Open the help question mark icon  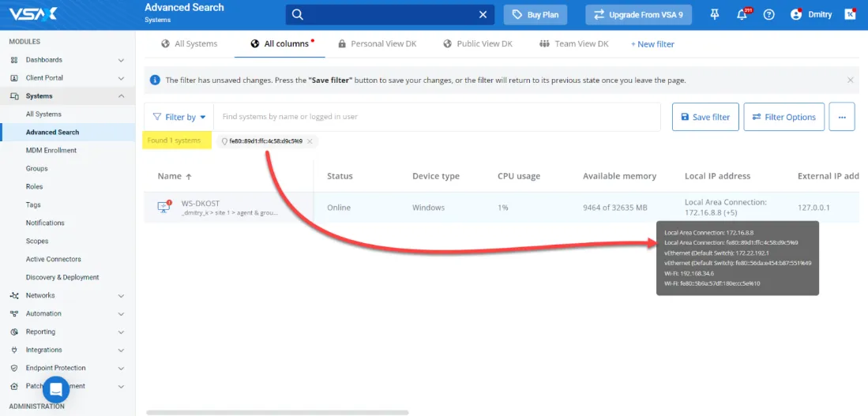(x=769, y=15)
